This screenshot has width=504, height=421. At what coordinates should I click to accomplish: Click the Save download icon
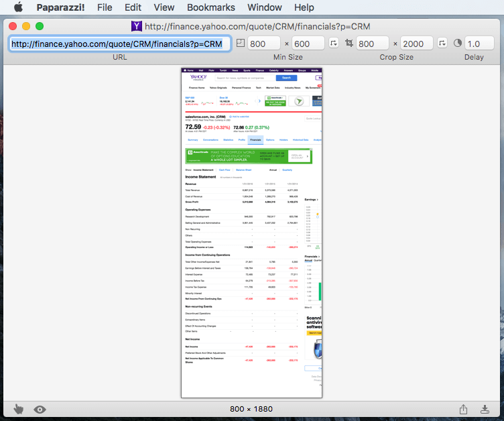tap(485, 409)
